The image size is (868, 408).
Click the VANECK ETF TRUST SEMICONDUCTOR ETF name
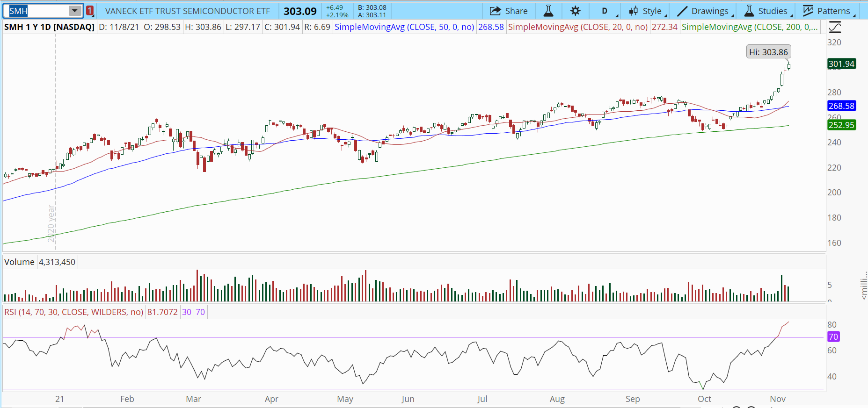click(188, 11)
